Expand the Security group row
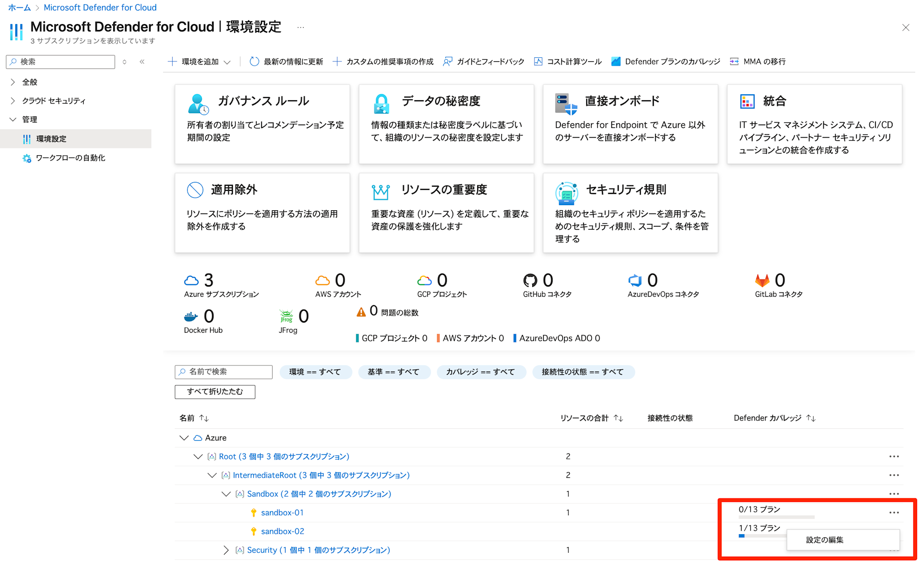Viewport: 924px width, 573px height. tap(226, 550)
